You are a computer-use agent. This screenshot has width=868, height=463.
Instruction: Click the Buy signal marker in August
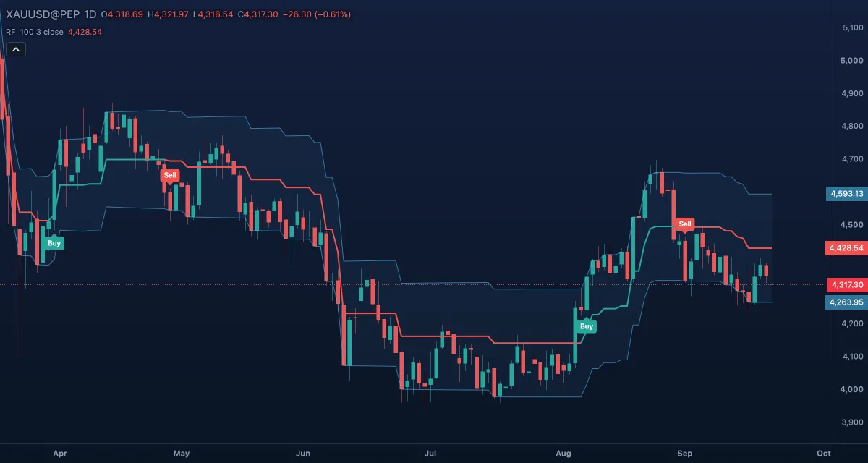coord(587,326)
